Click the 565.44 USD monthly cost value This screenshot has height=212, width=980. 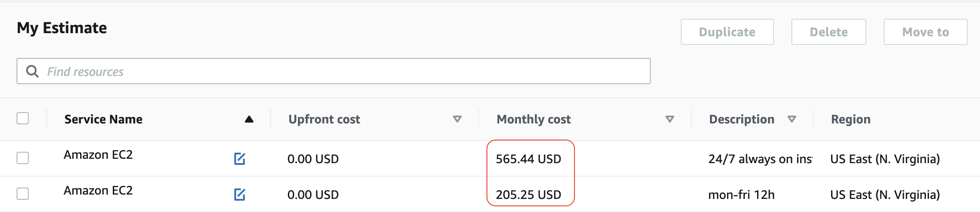[528, 159]
